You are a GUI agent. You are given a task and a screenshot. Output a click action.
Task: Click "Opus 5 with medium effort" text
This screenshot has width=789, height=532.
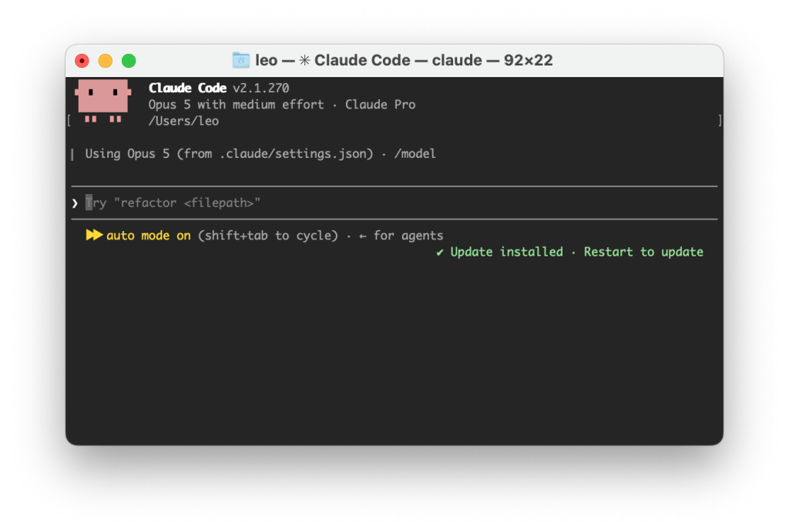pyautogui.click(x=236, y=105)
